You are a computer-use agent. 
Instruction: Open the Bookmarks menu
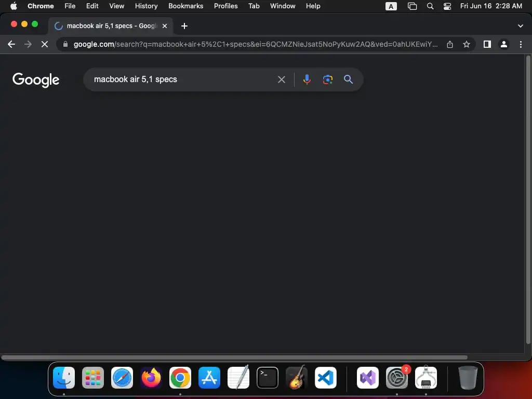pos(185,6)
